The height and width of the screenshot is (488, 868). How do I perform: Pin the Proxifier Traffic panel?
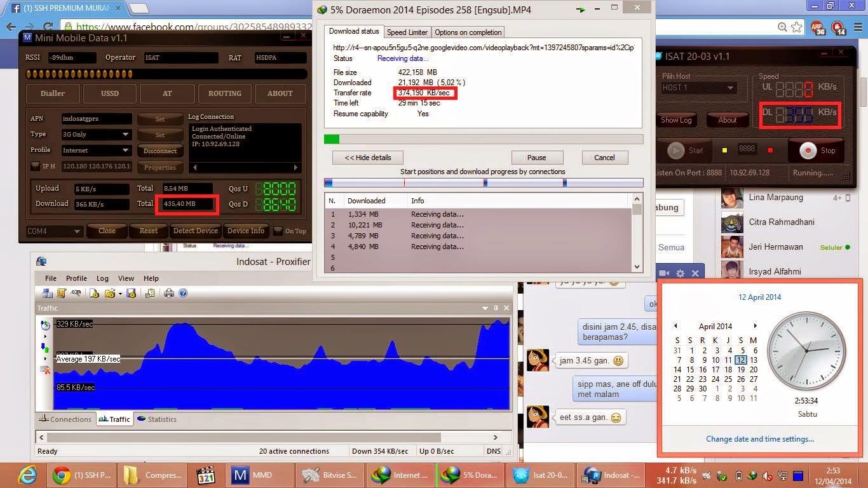click(x=496, y=308)
